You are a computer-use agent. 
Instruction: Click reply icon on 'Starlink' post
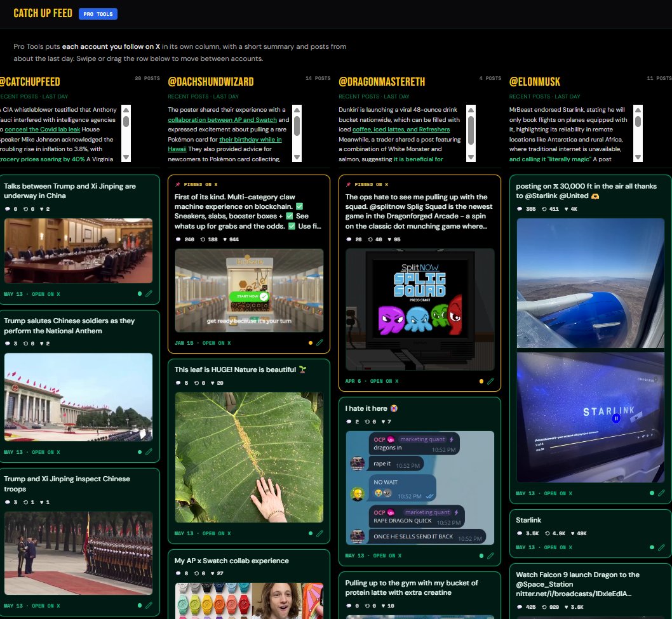coord(520,533)
